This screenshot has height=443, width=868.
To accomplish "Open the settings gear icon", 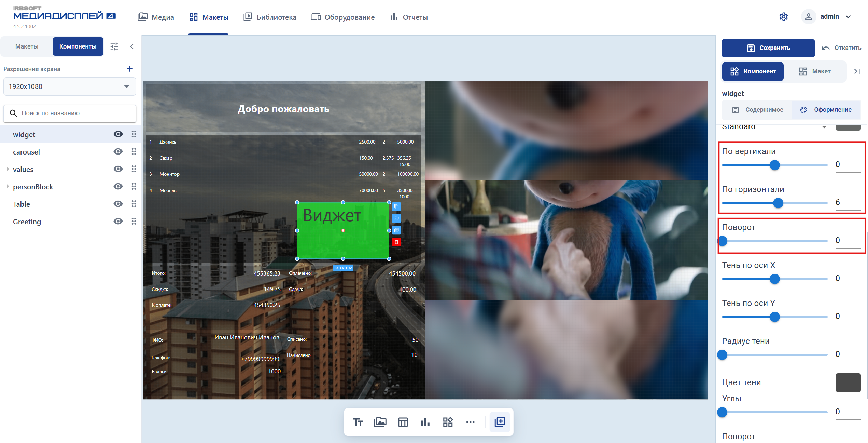I will (784, 17).
